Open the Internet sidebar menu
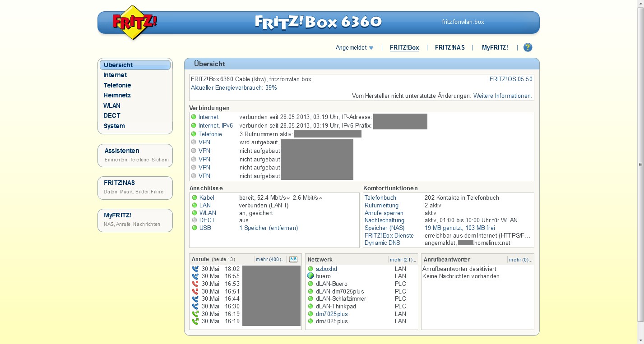 click(115, 75)
